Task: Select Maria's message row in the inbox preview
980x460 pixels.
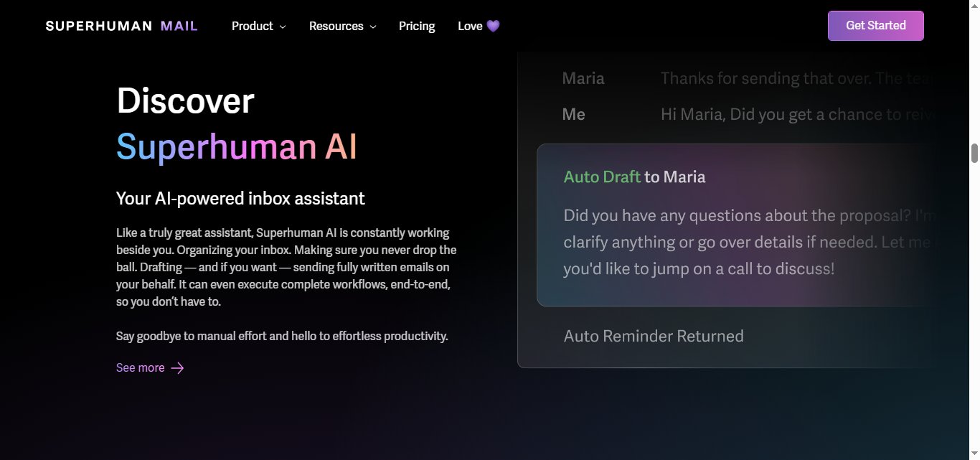Action: point(717,78)
